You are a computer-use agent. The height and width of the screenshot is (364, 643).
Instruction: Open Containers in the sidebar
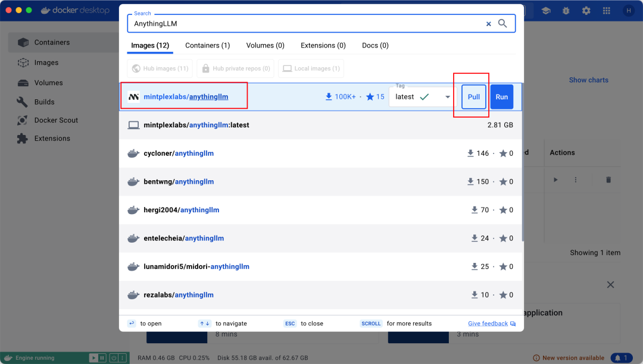pyautogui.click(x=64, y=42)
